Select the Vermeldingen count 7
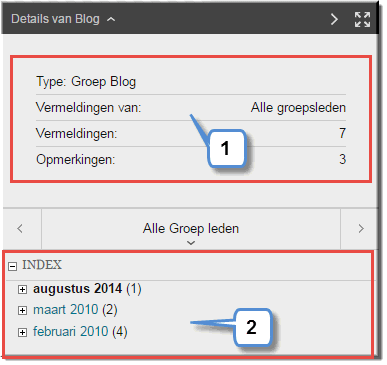 coord(342,133)
